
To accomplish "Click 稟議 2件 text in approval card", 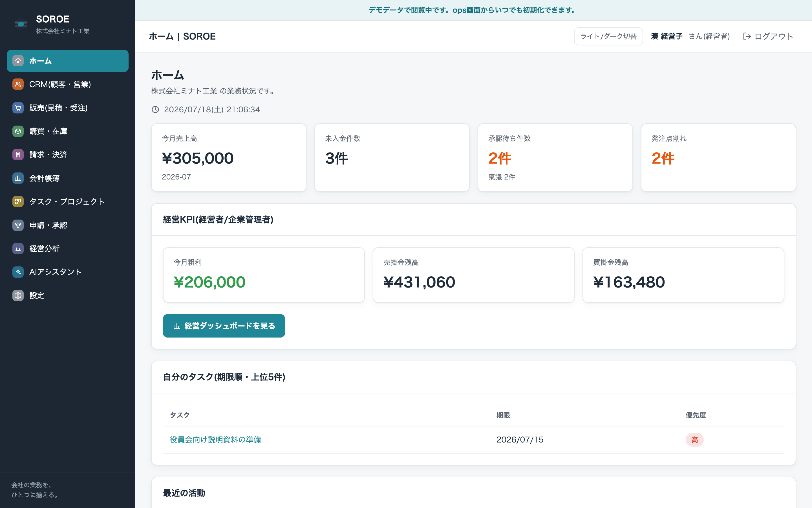I will (x=502, y=177).
